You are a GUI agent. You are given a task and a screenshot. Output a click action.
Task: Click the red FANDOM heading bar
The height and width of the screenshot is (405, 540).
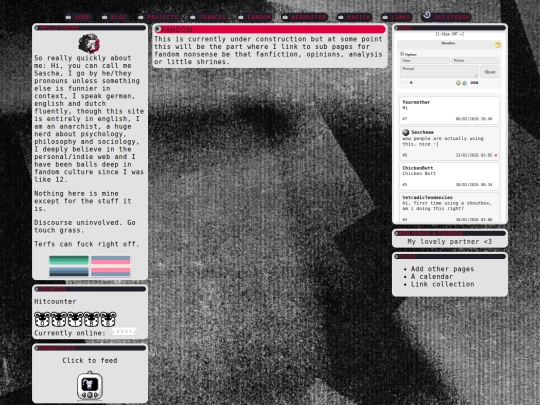pos(270,29)
